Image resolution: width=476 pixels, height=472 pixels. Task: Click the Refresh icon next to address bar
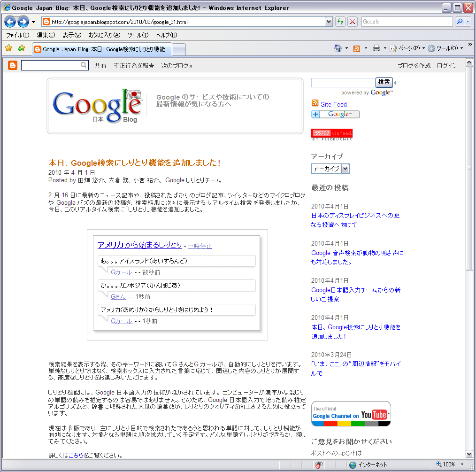[340, 22]
